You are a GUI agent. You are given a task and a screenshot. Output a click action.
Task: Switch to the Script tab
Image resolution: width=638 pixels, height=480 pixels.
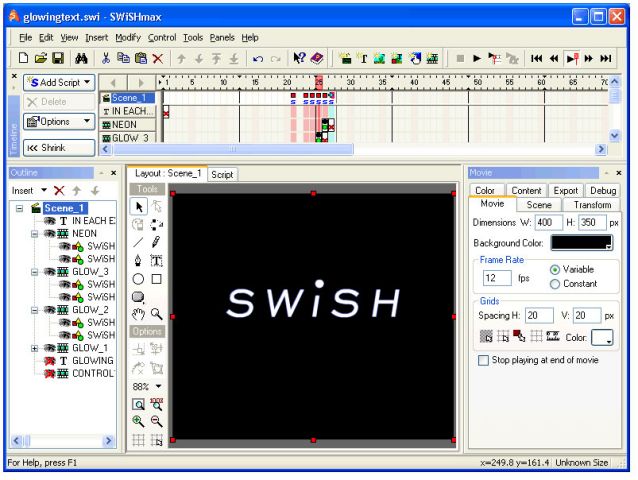pyautogui.click(x=222, y=175)
